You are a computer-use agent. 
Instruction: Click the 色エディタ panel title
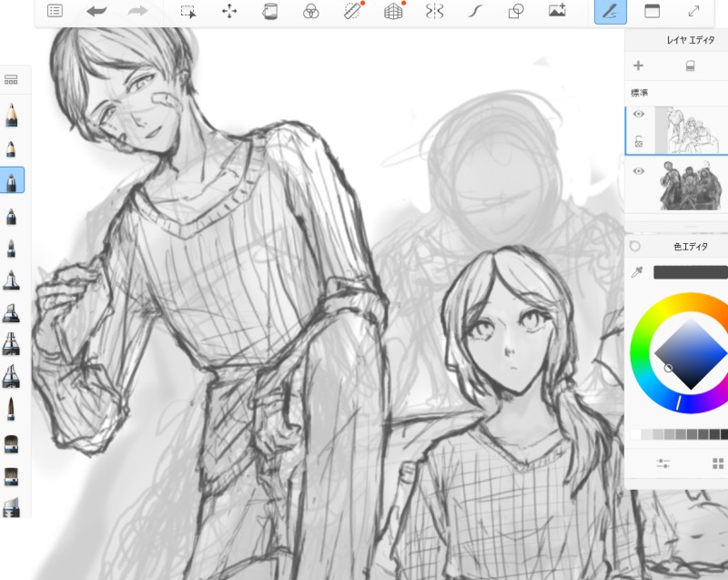[x=691, y=247]
